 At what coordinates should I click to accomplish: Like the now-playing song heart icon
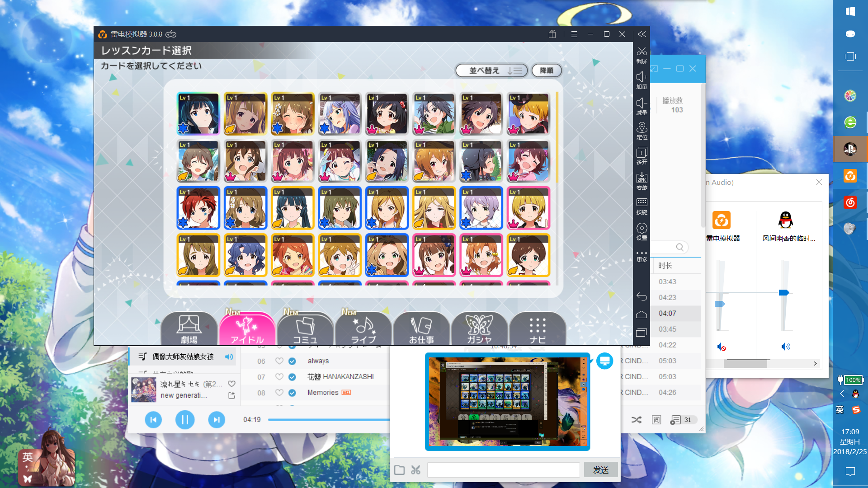pos(231,384)
